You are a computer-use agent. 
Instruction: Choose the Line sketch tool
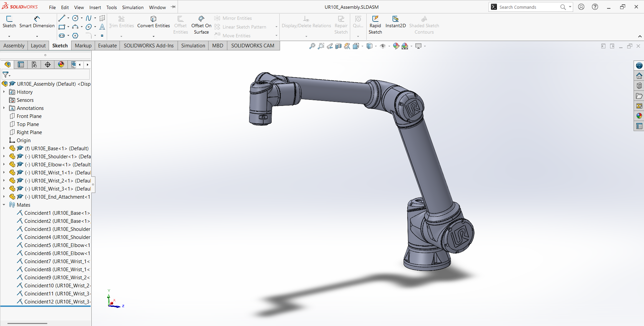[62, 18]
